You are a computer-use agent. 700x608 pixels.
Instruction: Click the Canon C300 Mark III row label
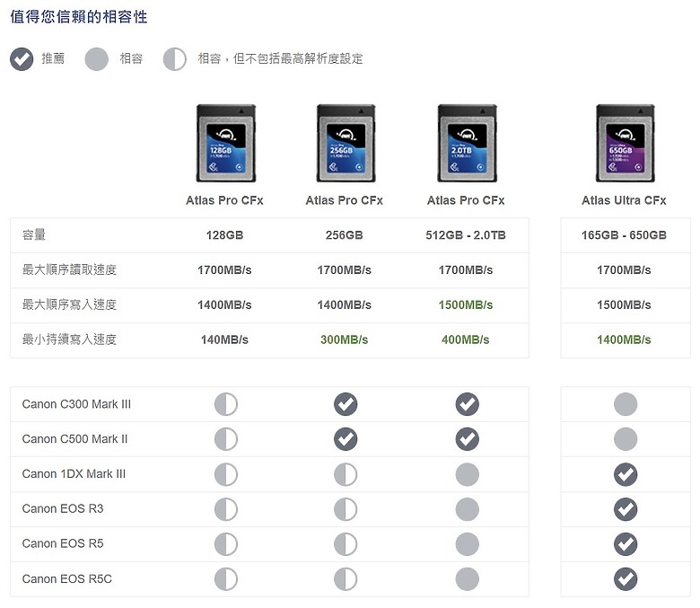click(76, 404)
